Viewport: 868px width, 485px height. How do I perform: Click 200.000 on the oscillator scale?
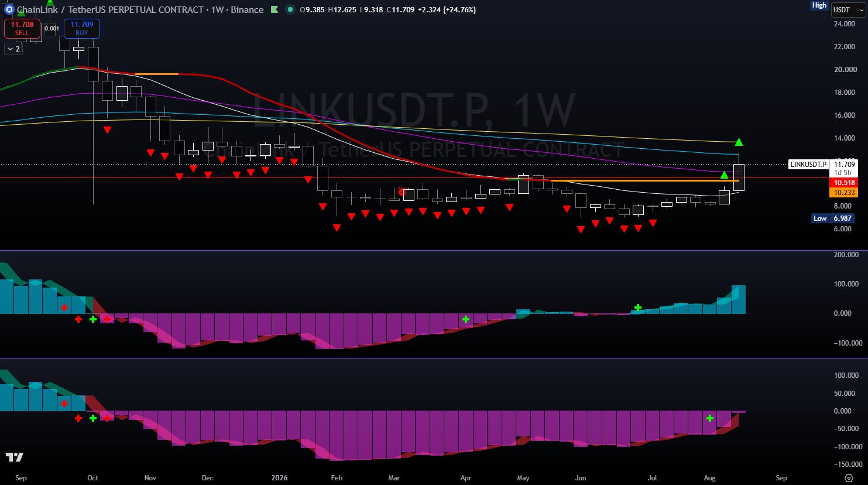[x=846, y=255]
